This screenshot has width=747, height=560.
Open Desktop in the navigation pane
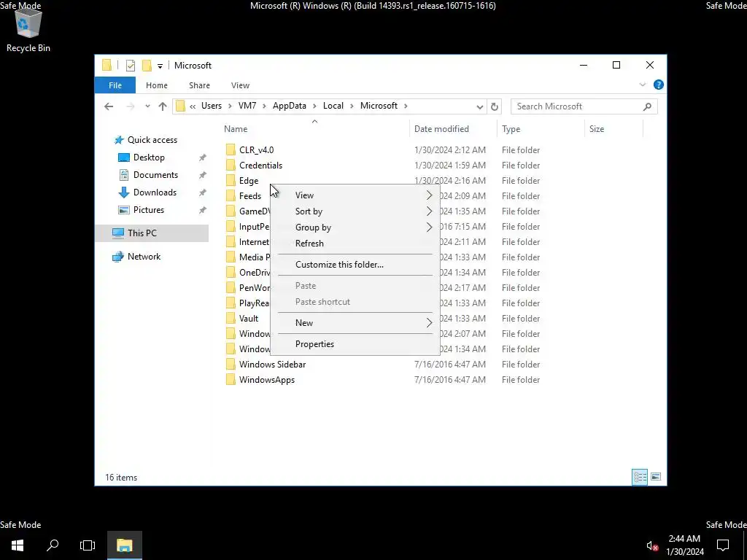click(149, 157)
